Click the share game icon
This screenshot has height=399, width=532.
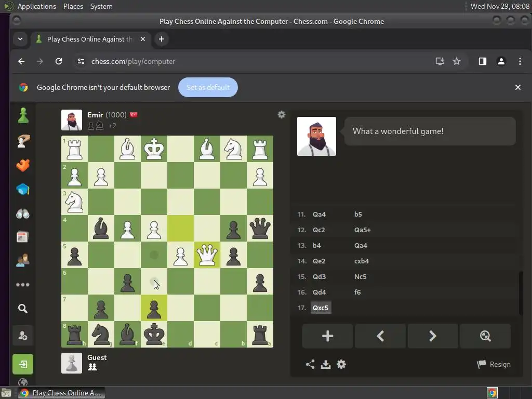point(310,364)
